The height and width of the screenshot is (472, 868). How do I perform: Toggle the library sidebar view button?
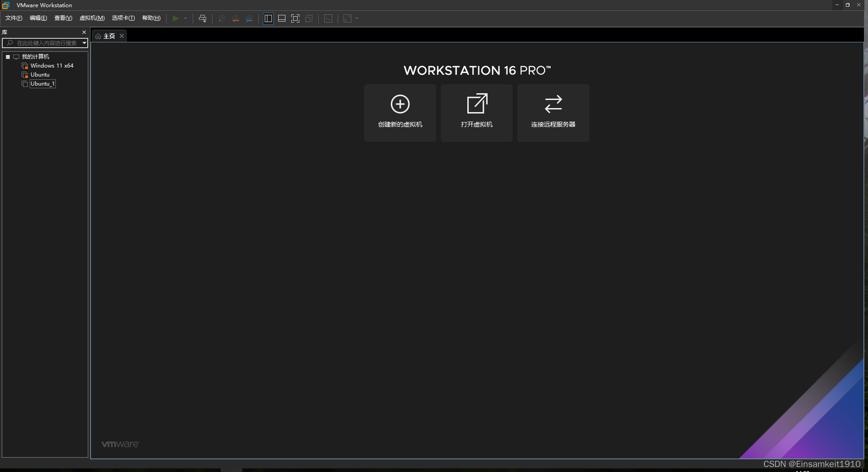(268, 18)
